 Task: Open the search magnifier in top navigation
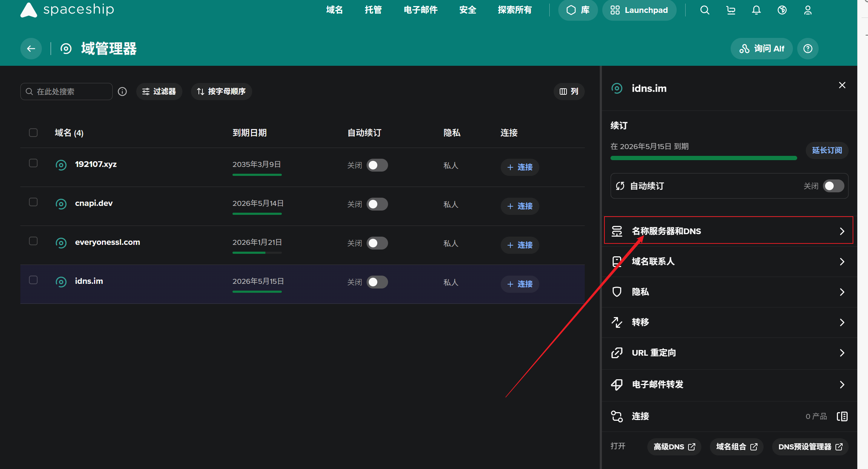tap(705, 10)
